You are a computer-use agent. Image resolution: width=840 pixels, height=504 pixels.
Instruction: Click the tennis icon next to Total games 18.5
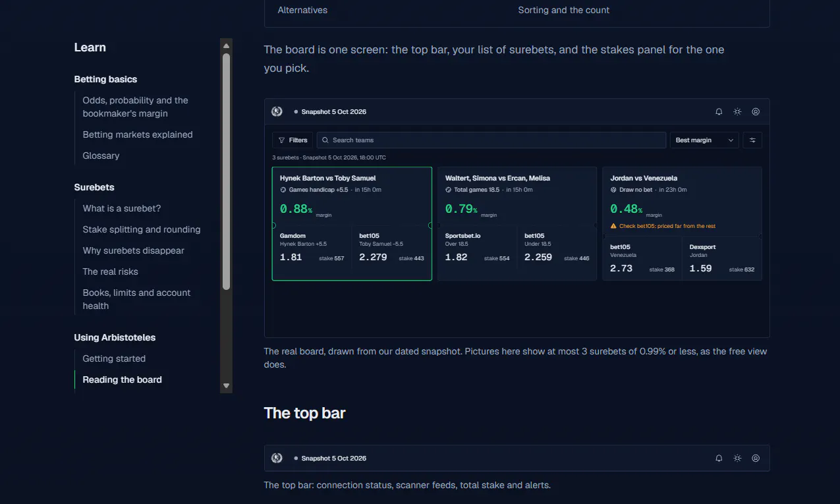[x=449, y=190]
